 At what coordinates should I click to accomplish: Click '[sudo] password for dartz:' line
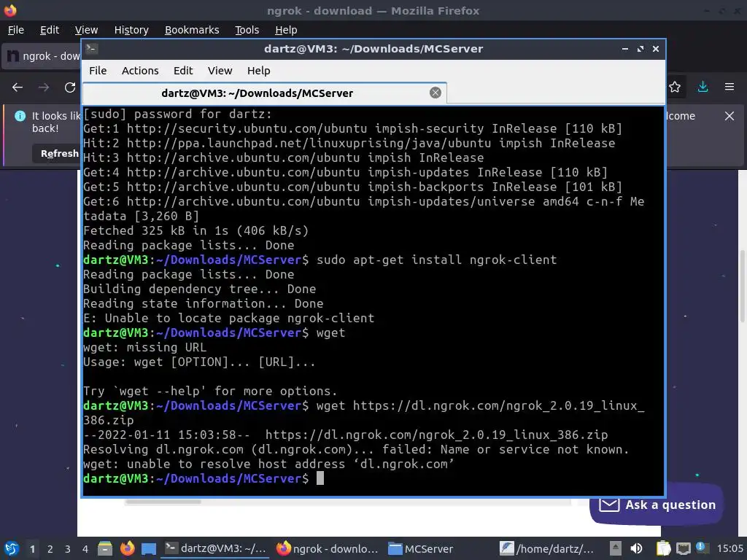pyautogui.click(x=178, y=114)
